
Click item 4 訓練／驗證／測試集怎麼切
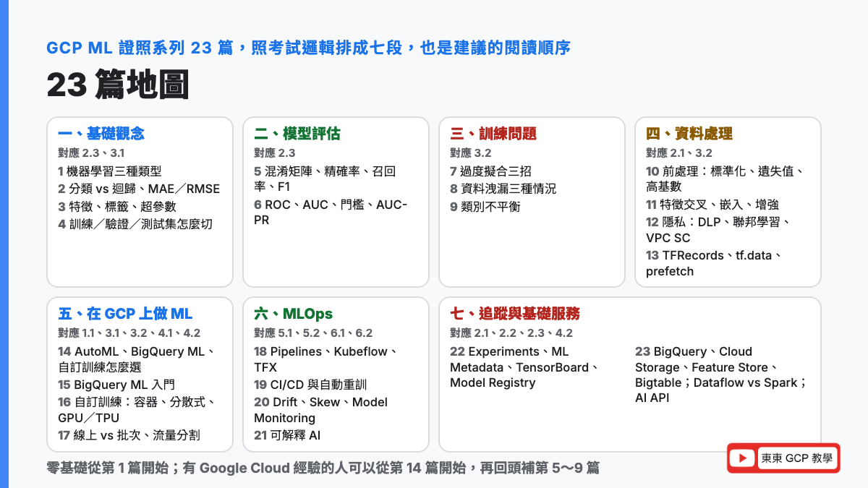click(135, 223)
